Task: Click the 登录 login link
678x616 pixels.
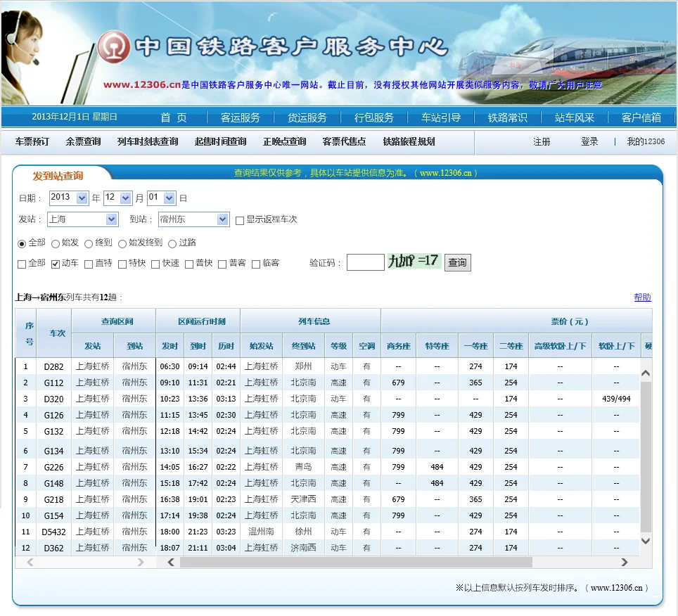Action: click(x=589, y=141)
